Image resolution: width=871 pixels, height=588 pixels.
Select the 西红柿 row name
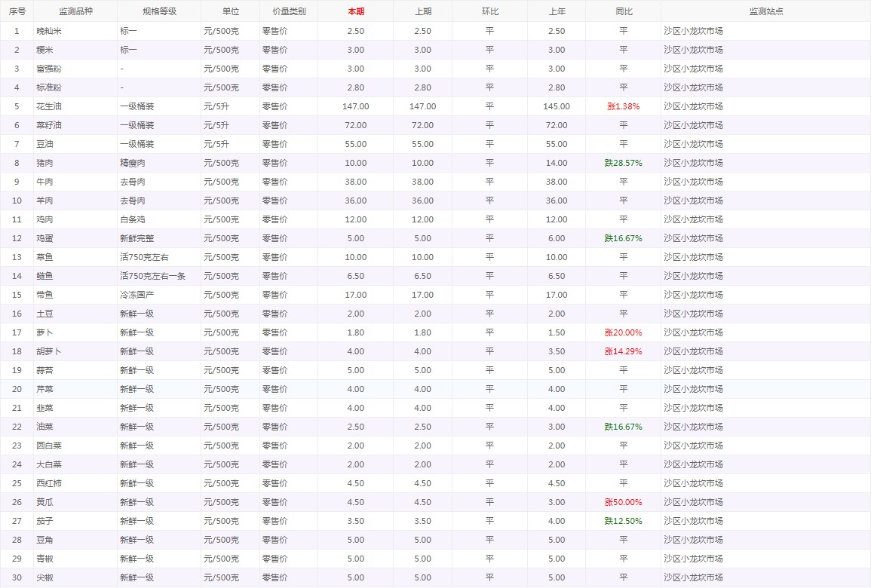pyautogui.click(x=49, y=483)
